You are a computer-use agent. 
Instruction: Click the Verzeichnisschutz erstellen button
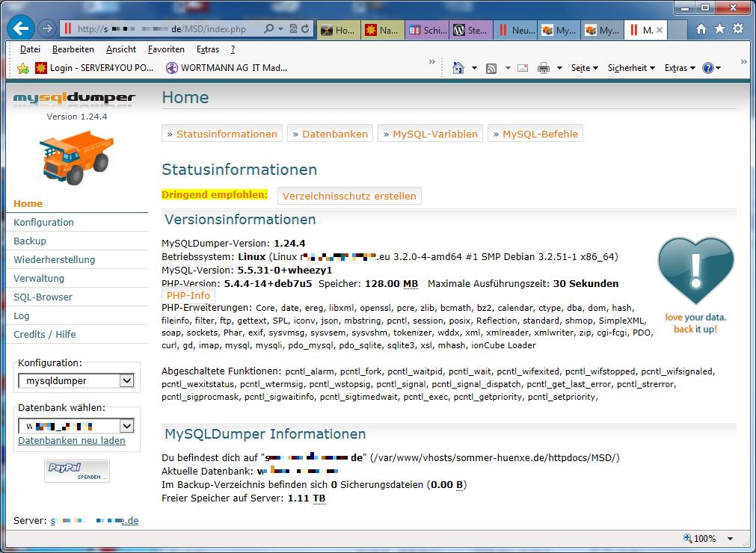(x=349, y=196)
